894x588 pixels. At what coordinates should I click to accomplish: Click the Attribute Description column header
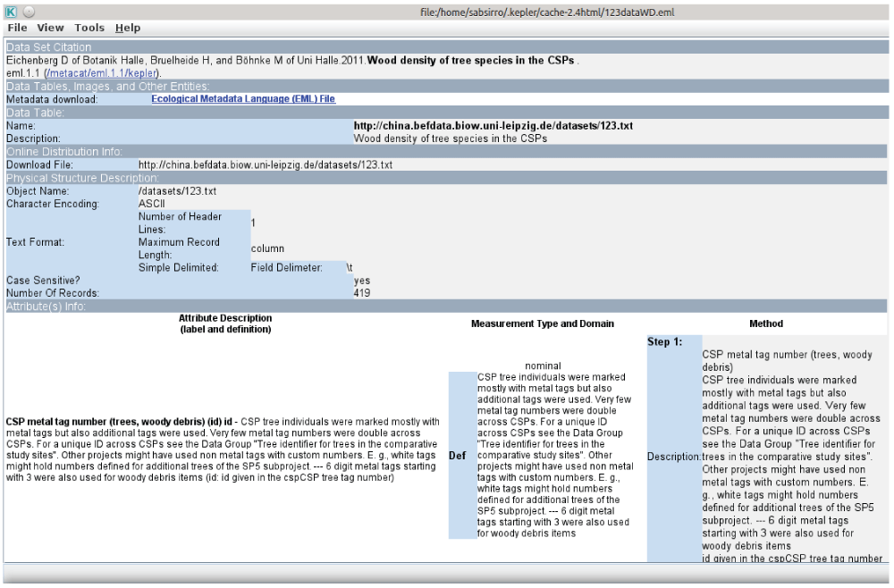click(x=226, y=323)
